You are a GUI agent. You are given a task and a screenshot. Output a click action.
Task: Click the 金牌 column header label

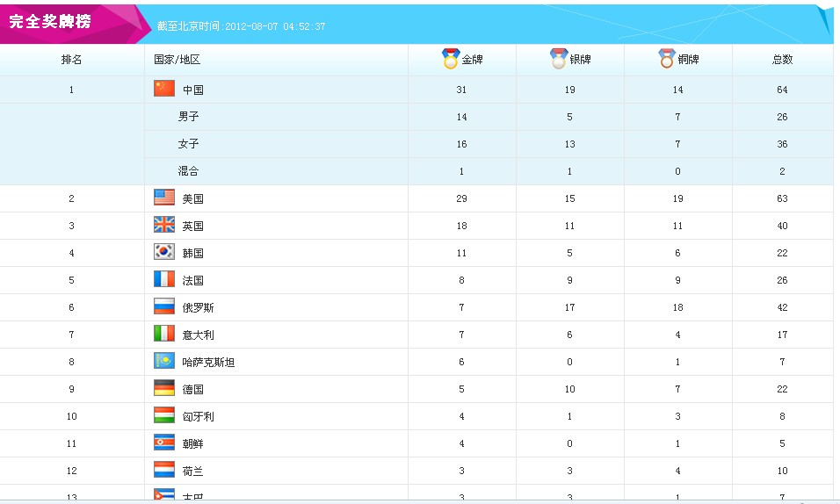click(472, 60)
